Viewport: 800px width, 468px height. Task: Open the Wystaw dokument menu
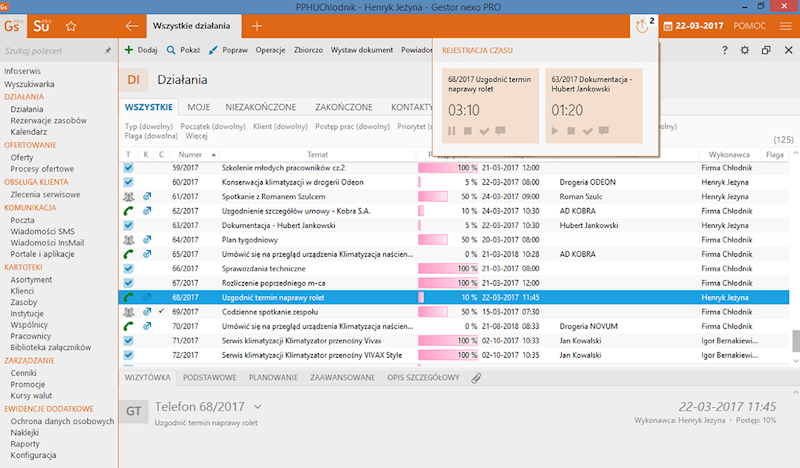(x=362, y=50)
